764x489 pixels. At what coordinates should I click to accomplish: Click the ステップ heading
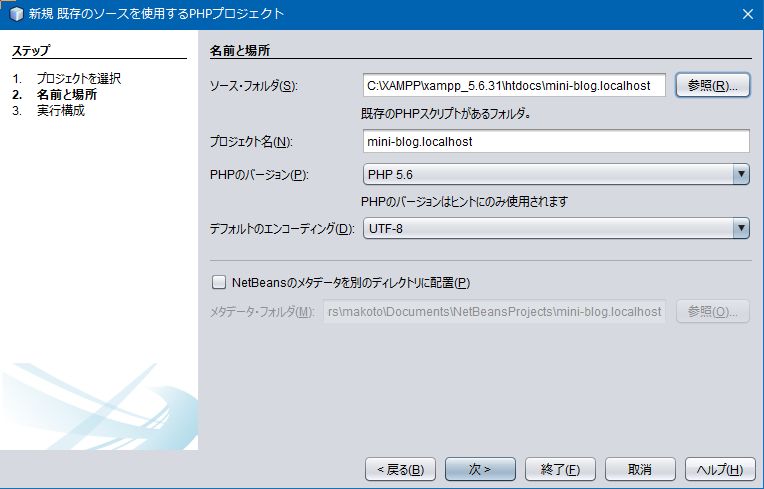(31, 51)
